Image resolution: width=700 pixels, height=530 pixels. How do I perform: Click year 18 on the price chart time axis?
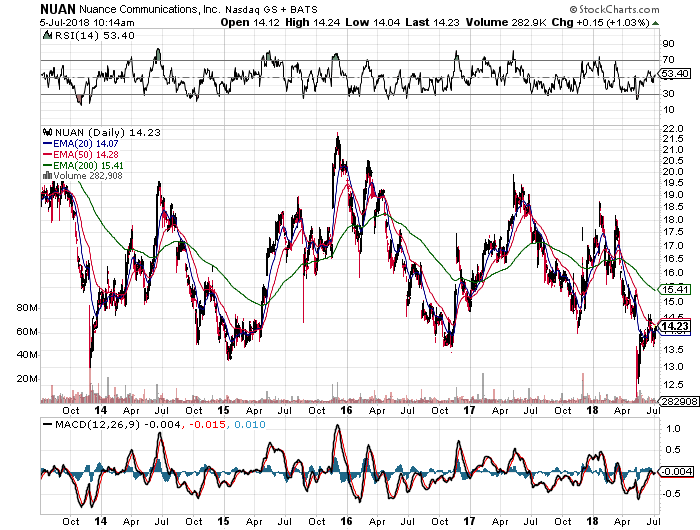tap(592, 410)
